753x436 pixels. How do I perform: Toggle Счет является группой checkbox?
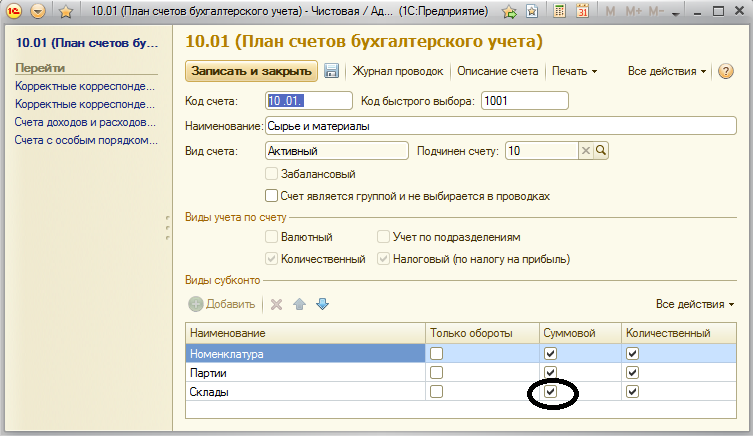[x=271, y=196]
